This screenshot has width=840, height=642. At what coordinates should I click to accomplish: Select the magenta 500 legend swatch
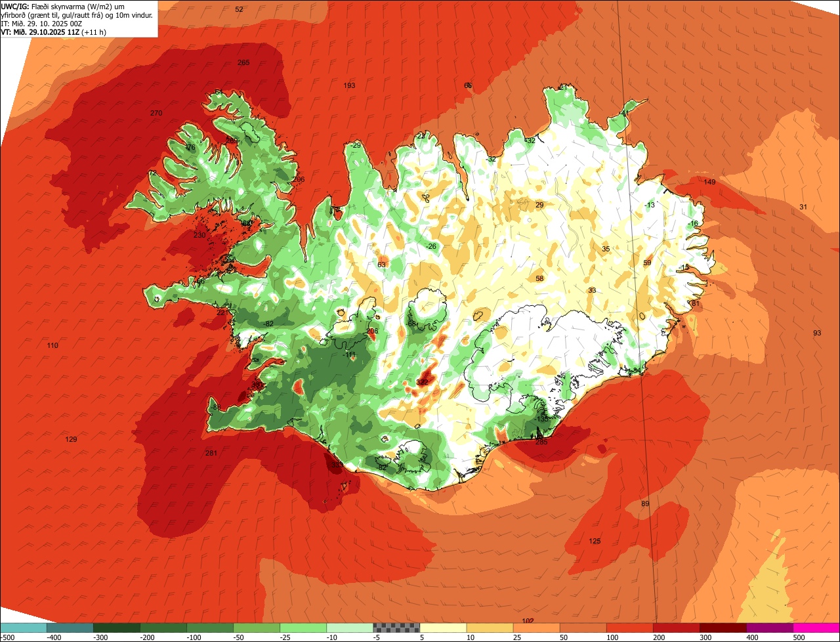(816, 628)
